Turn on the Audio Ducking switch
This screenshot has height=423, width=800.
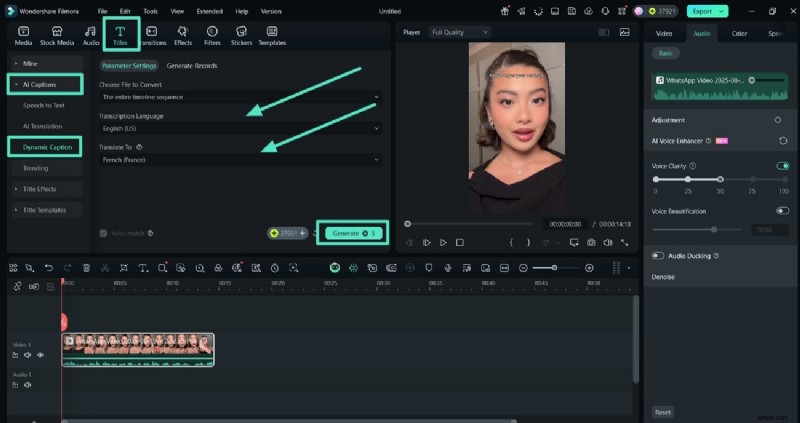click(x=658, y=256)
